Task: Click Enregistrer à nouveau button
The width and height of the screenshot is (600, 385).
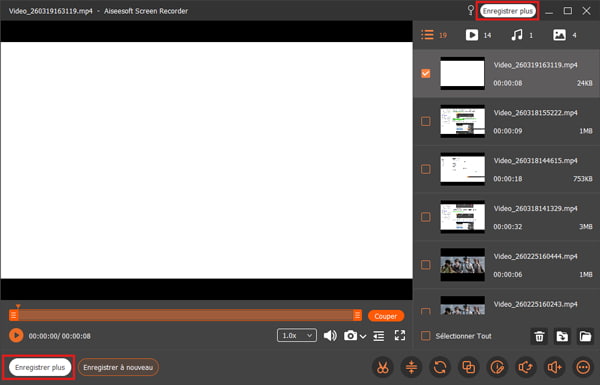Action: pyautogui.click(x=118, y=367)
